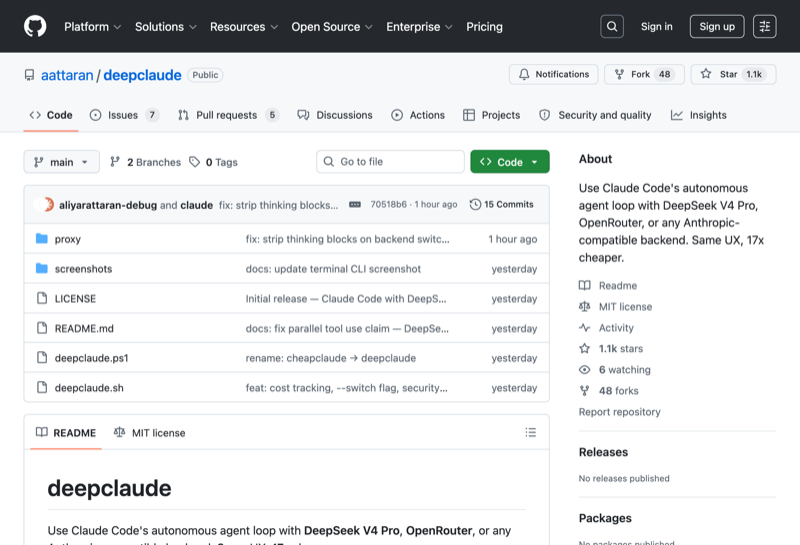The image size is (800, 545).
Task: Click the deepclaude.sh file icon
Action: click(x=42, y=387)
